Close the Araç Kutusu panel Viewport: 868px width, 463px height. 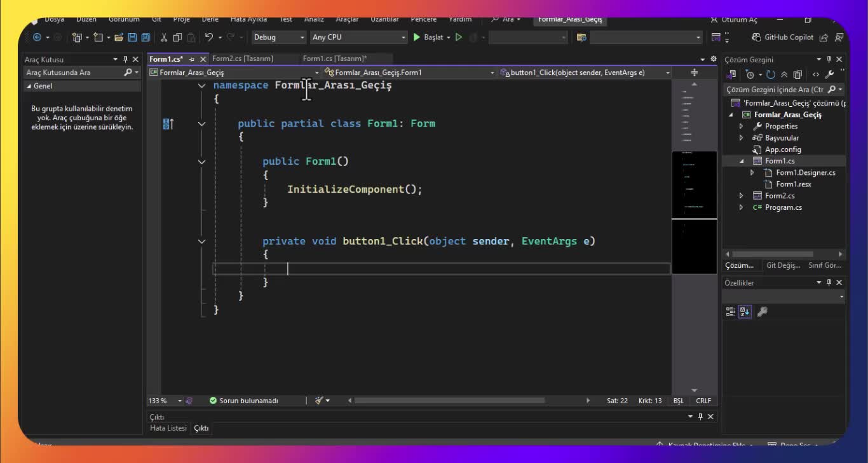coord(135,59)
